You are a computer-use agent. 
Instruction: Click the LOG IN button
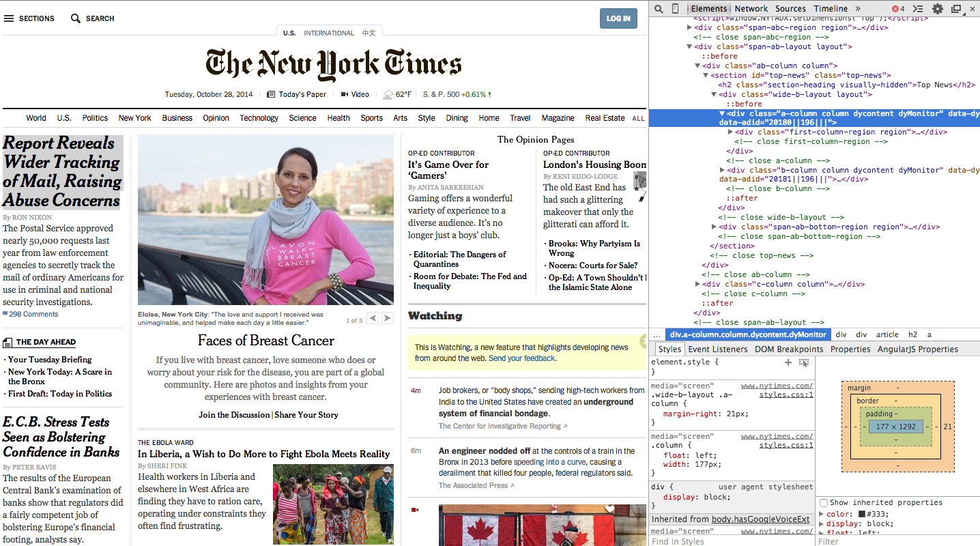(618, 18)
